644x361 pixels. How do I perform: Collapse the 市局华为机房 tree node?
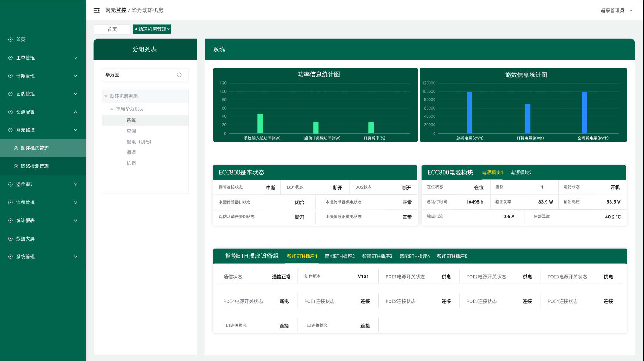coord(112,109)
